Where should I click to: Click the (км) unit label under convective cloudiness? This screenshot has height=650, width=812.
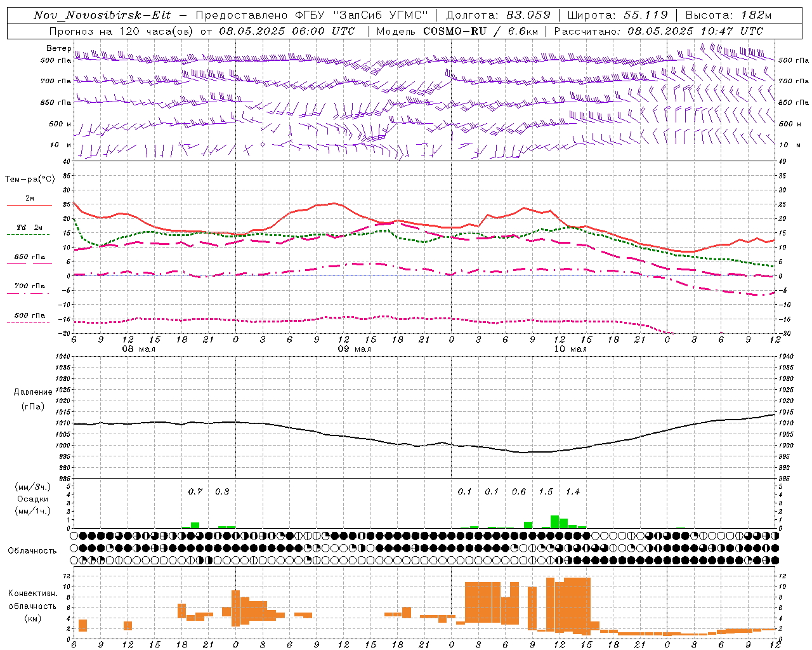[x=33, y=618]
